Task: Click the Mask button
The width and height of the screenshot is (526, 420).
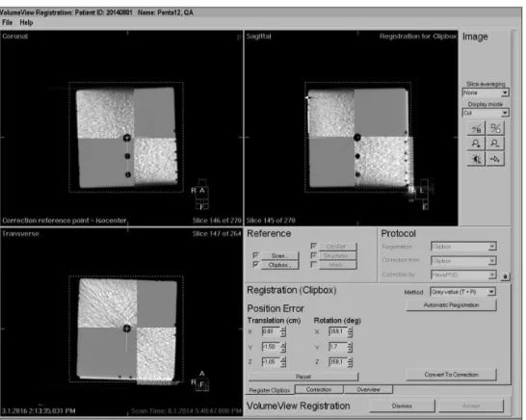Action: pyautogui.click(x=337, y=265)
